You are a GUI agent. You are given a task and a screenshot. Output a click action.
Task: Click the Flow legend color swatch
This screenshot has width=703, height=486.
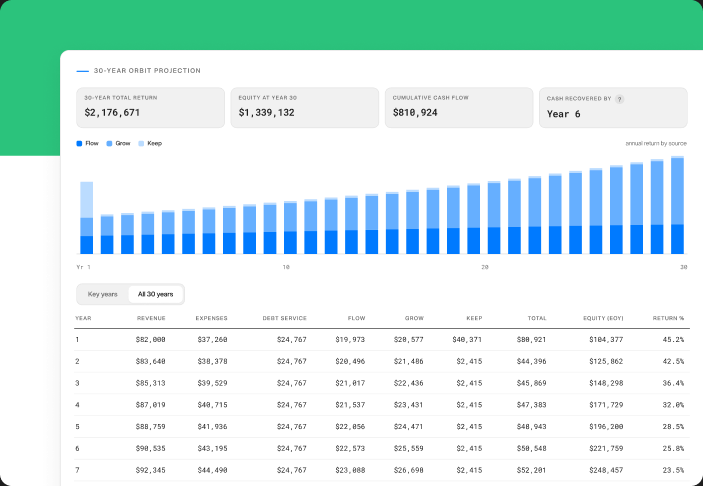tap(79, 143)
